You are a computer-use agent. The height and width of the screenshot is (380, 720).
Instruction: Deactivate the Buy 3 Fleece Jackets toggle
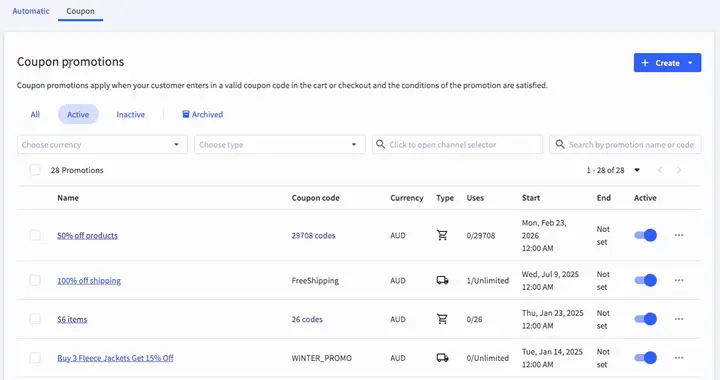pos(646,358)
